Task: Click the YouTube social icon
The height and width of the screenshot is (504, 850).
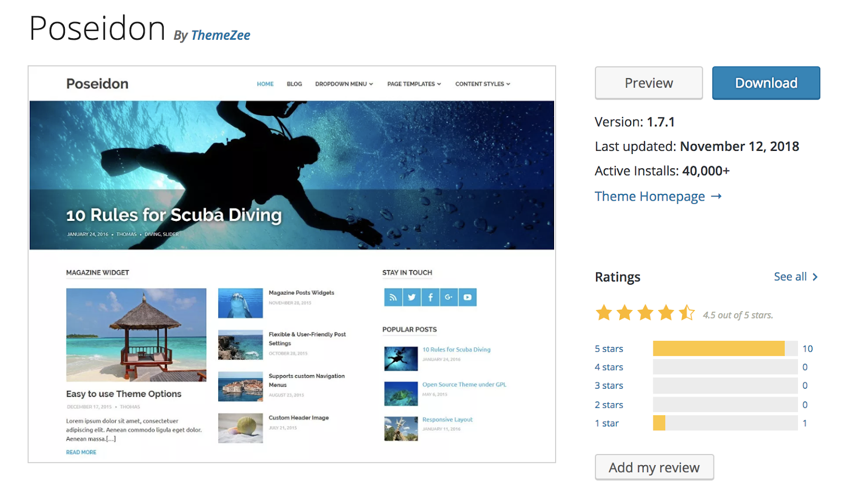Action: point(467,297)
